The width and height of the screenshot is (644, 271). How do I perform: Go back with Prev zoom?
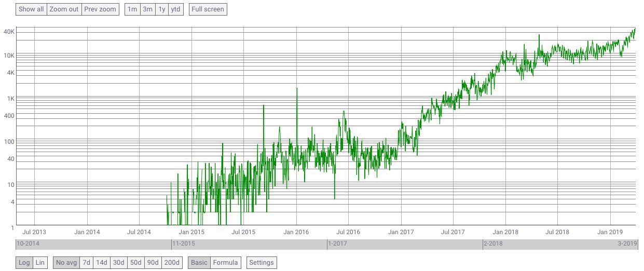tap(100, 9)
